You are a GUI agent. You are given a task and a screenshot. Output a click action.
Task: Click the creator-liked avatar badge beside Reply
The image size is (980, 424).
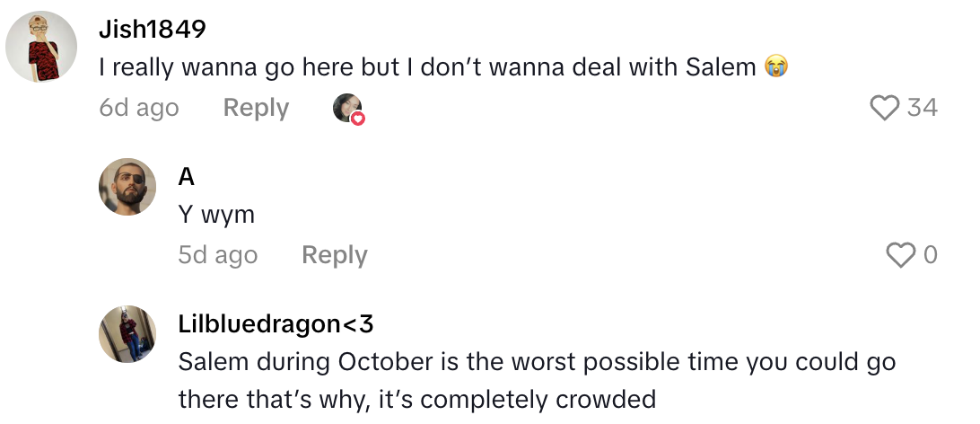click(347, 108)
